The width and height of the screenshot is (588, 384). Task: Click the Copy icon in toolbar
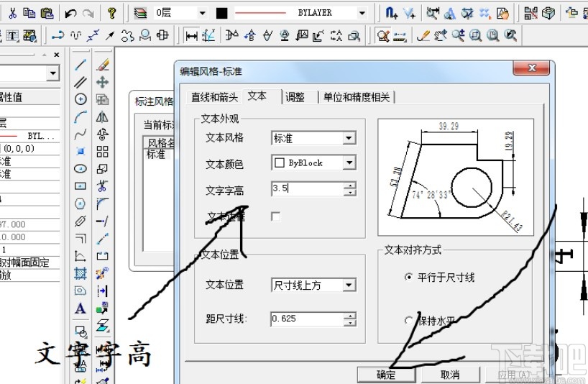pos(29,13)
